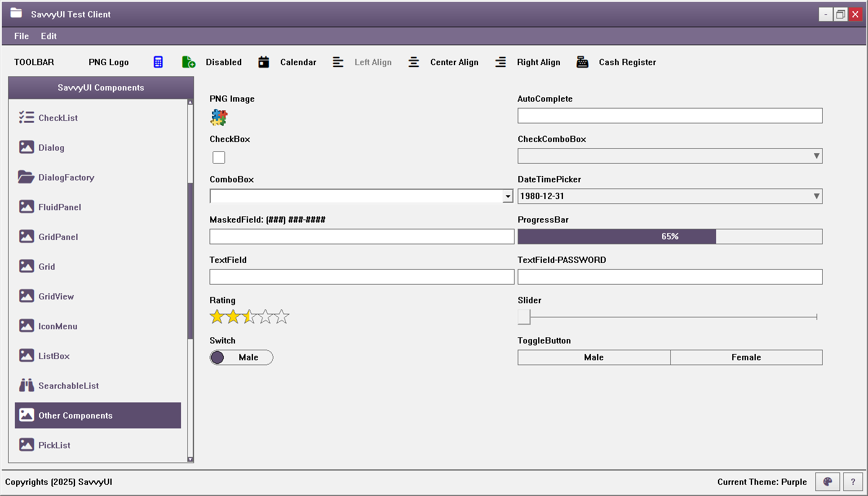Click the blue calculator toolbar icon

click(158, 62)
